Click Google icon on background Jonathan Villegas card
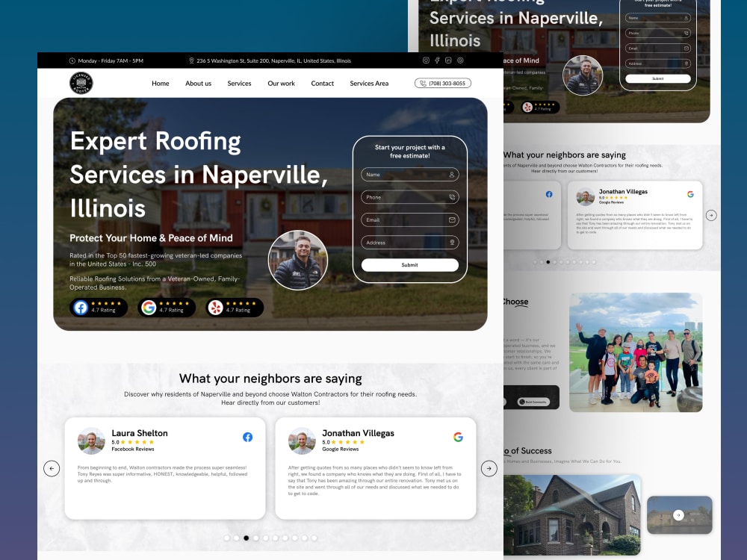Screen dimensions: 747x560 (x=690, y=194)
